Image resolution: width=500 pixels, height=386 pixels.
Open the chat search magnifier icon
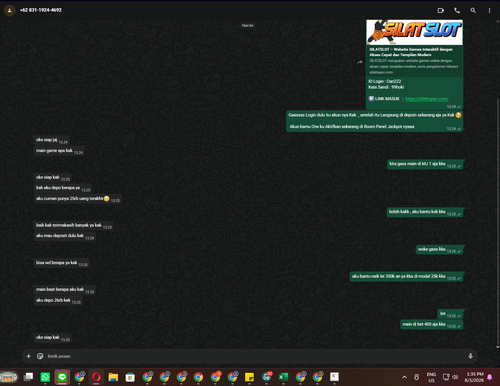(473, 10)
